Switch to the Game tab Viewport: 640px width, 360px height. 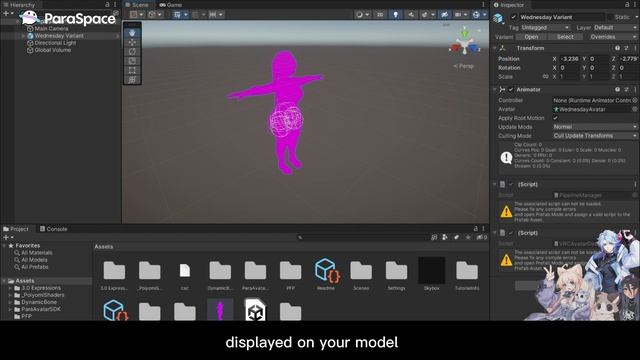coord(171,5)
